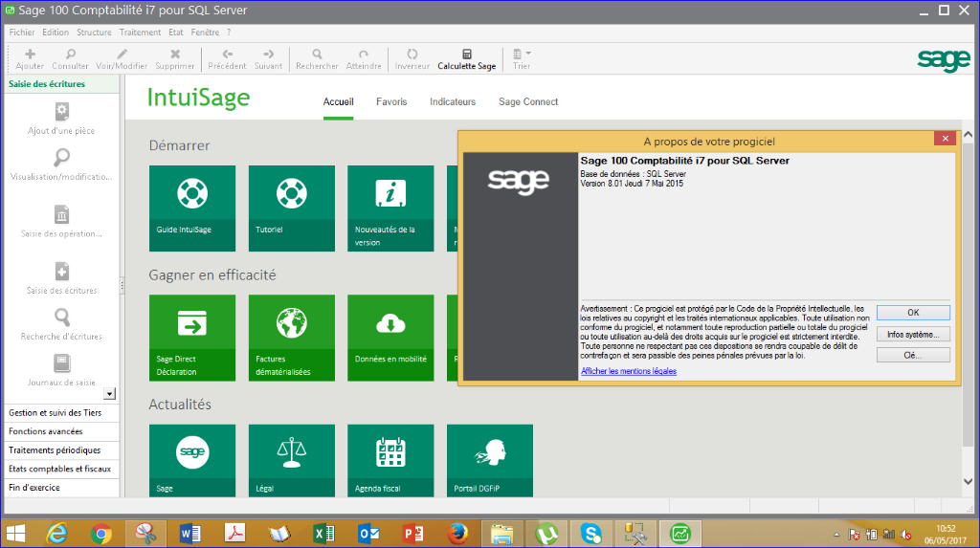Open Ajout d'une pièce in the sidebar

61,119
